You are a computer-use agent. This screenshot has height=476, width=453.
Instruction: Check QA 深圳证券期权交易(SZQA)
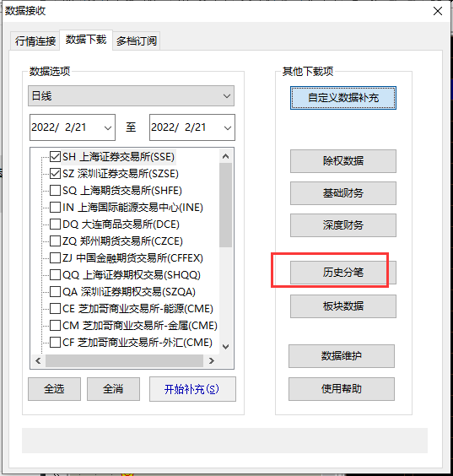pos(55,292)
